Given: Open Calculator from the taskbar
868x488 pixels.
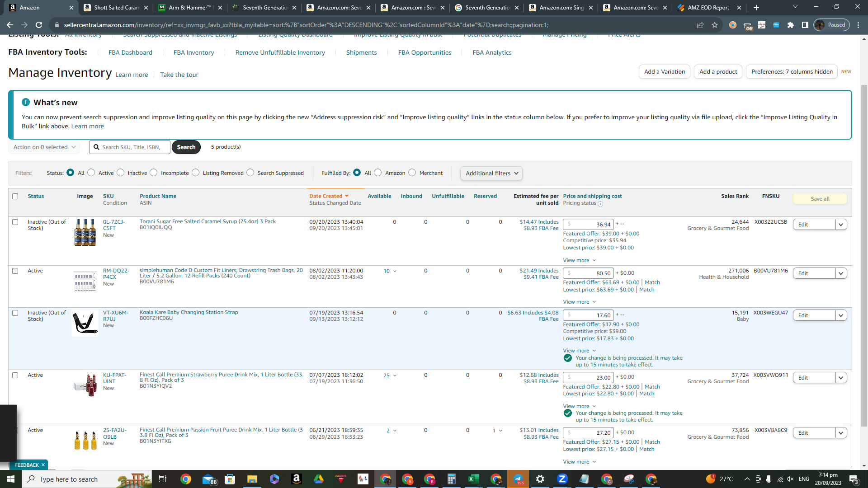Looking at the screenshot, I should point(452,479).
